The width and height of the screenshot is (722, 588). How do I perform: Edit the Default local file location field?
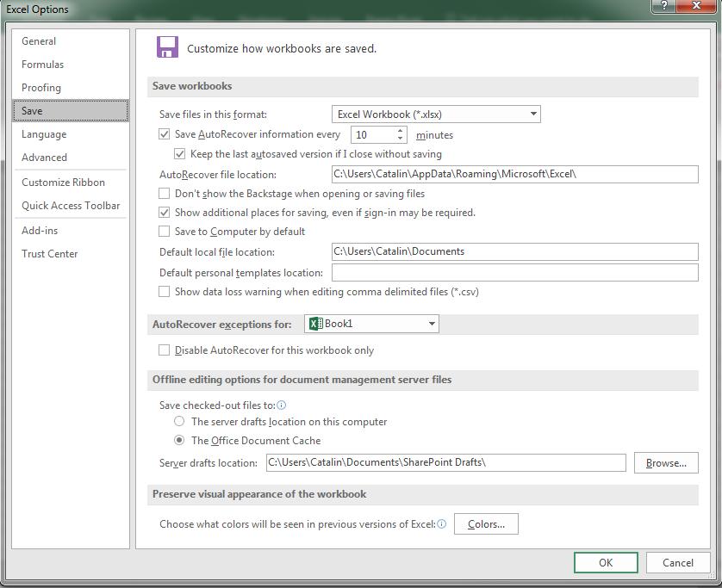[x=515, y=251]
